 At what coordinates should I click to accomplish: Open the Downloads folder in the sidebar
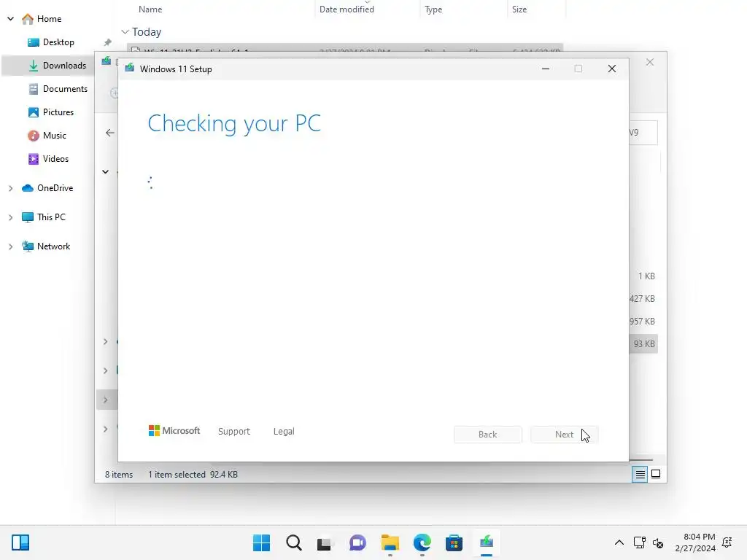pyautogui.click(x=57, y=65)
